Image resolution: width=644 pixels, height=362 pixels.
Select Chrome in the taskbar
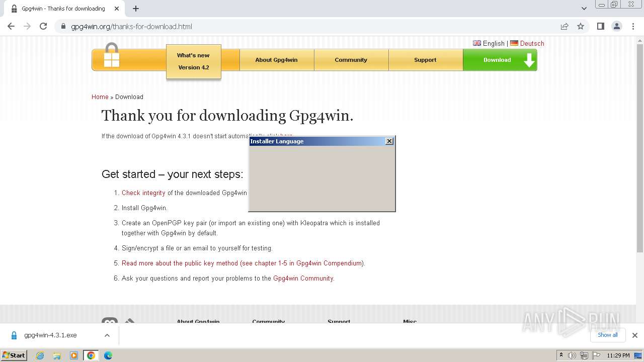pyautogui.click(x=91, y=355)
